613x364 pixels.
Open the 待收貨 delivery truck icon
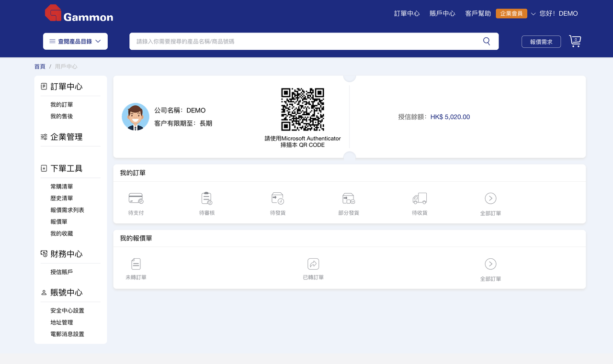click(420, 199)
